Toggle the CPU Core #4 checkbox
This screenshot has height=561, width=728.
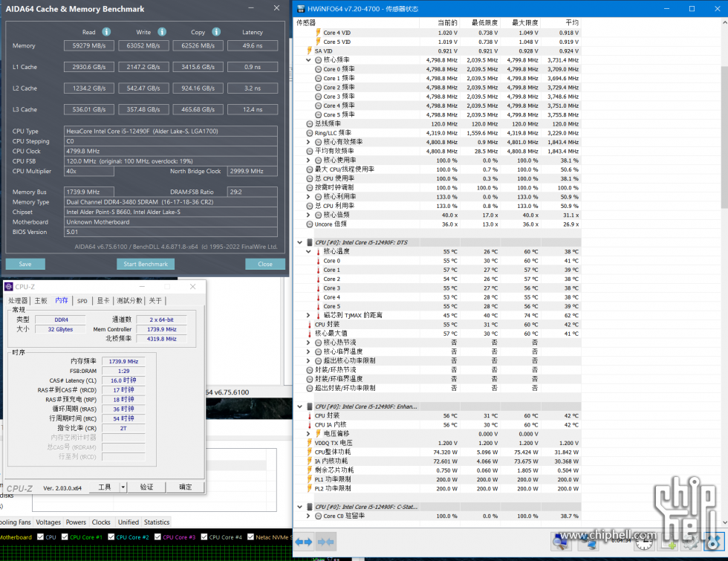[x=204, y=536]
